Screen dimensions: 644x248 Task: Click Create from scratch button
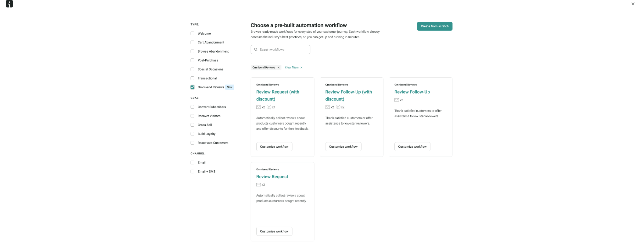(x=435, y=26)
